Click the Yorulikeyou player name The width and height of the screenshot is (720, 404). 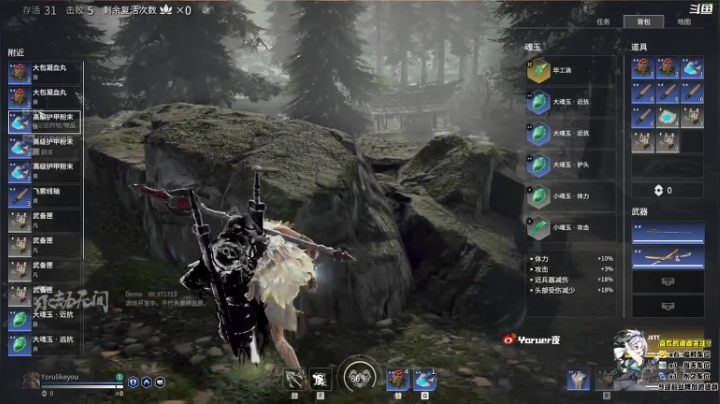[x=60, y=377]
